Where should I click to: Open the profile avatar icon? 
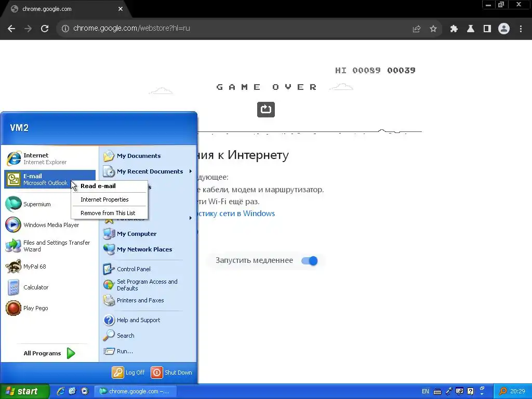pyautogui.click(x=504, y=29)
